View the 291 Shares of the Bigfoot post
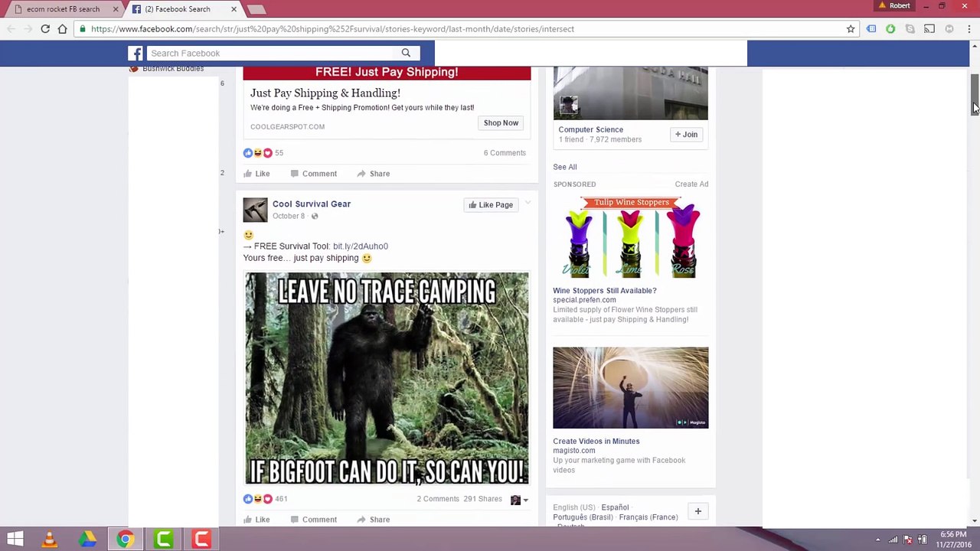Viewport: 980px width, 551px height. pos(482,499)
